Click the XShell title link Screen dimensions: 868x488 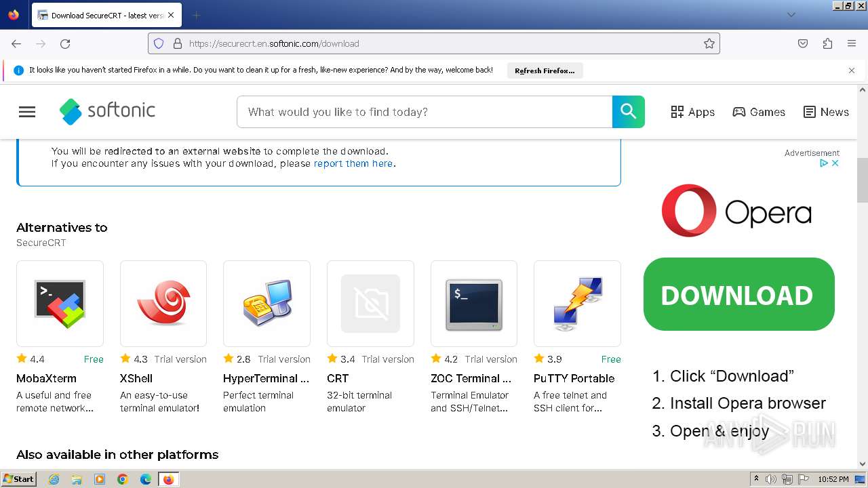pos(136,378)
